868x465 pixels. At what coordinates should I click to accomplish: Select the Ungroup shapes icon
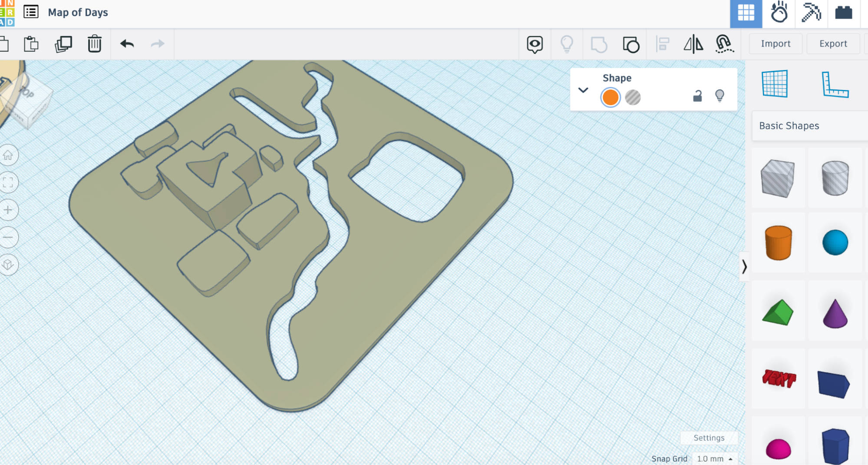click(630, 44)
